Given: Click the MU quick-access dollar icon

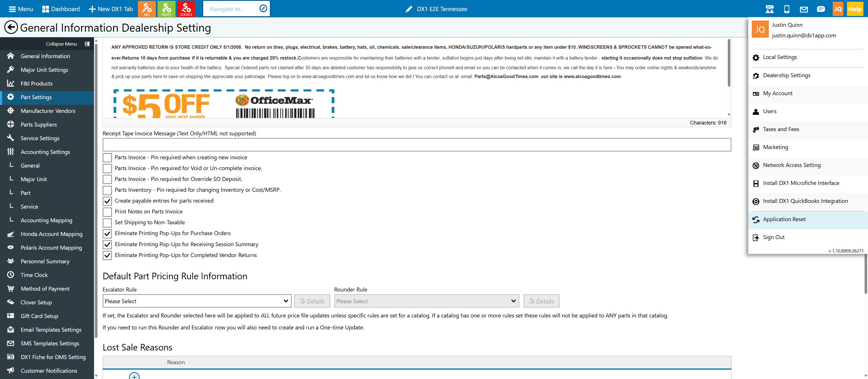Looking at the screenshot, I should point(147,9).
